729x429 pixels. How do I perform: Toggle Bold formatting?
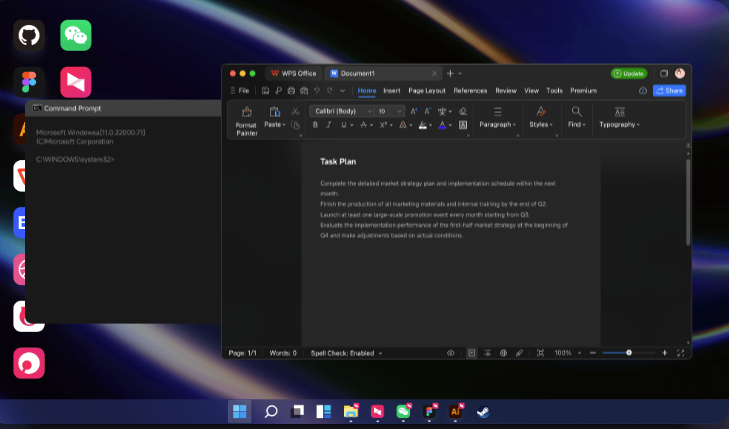(315, 125)
